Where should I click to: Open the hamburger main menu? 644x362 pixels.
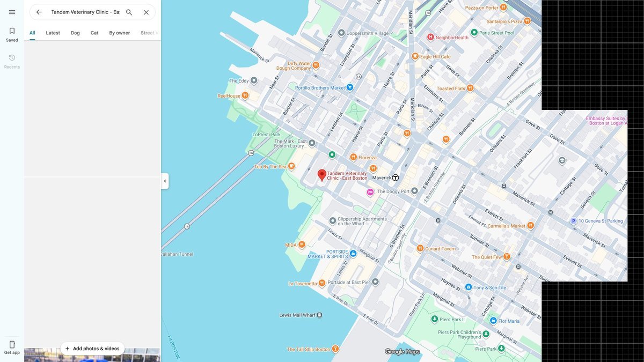[x=12, y=12]
